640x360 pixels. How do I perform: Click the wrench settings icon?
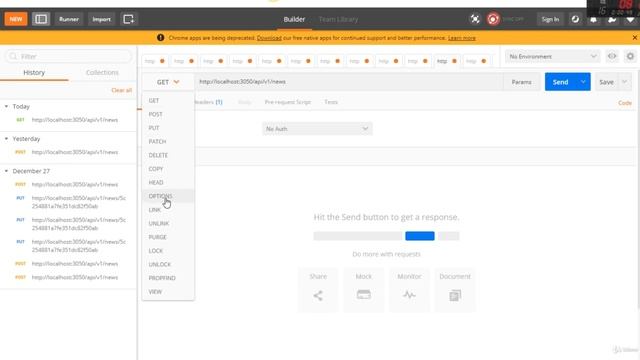click(x=612, y=19)
